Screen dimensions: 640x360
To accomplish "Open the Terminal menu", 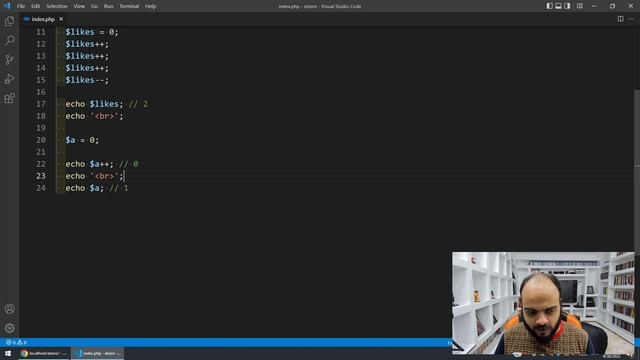I will point(129,6).
